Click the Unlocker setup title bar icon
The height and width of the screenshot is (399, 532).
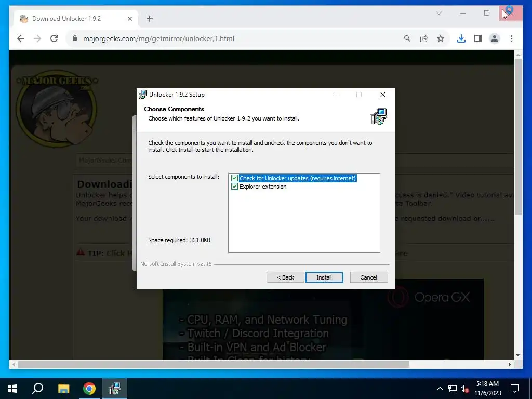[143, 95]
